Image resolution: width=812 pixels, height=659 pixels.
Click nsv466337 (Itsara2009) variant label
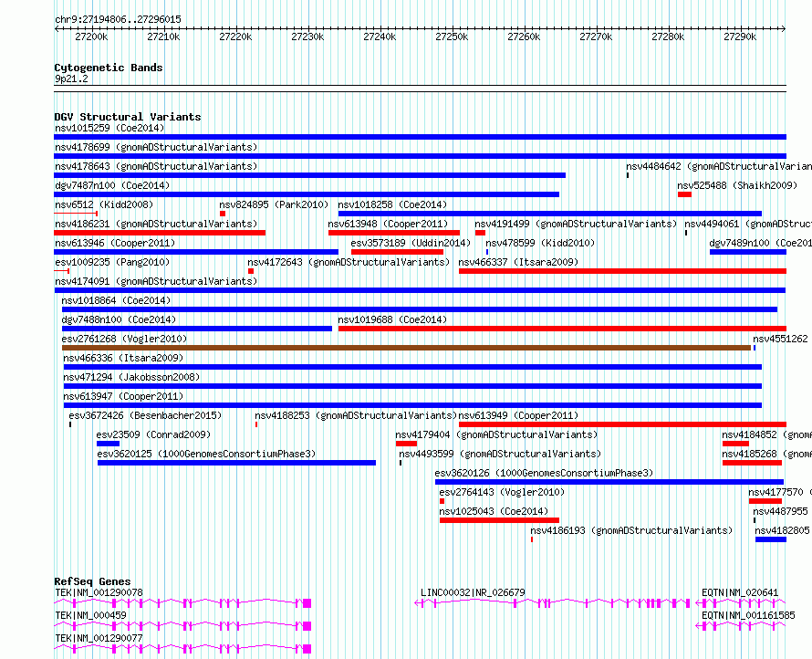pyautogui.click(x=518, y=262)
